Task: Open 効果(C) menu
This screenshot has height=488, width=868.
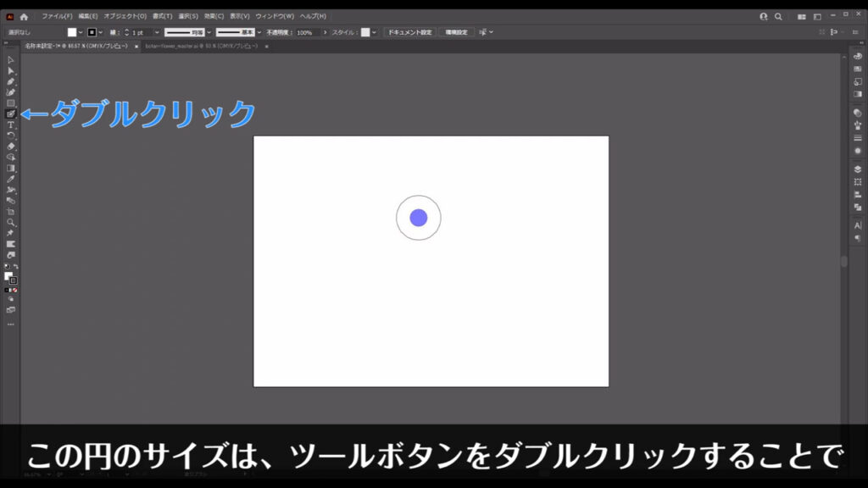Action: click(214, 17)
